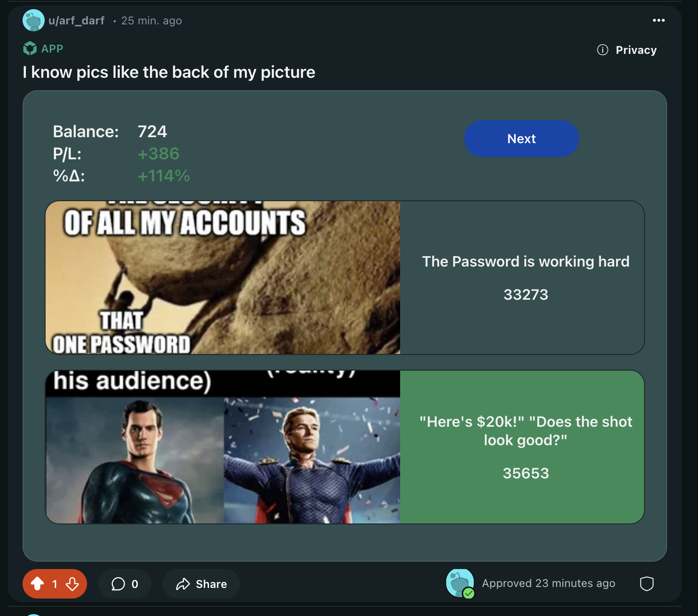The width and height of the screenshot is (698, 616).
Task: Open comments via speech bubble icon
Action: click(118, 584)
